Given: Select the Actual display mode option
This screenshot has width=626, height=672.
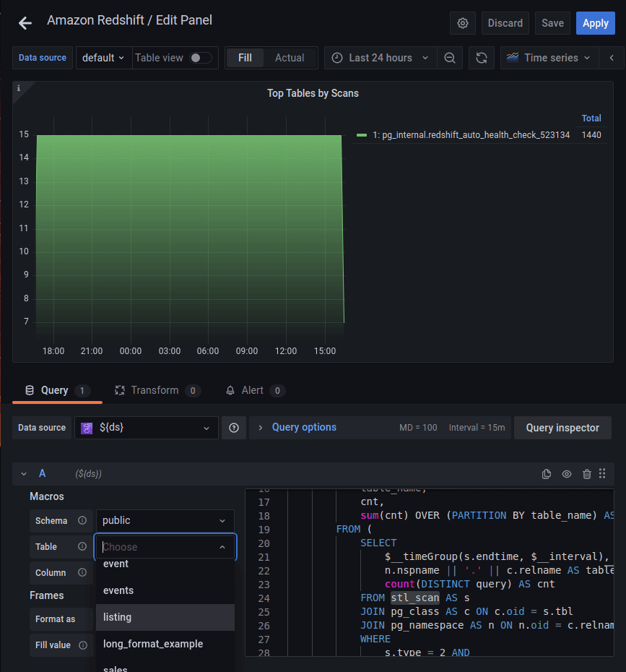Looking at the screenshot, I should pyautogui.click(x=290, y=58).
